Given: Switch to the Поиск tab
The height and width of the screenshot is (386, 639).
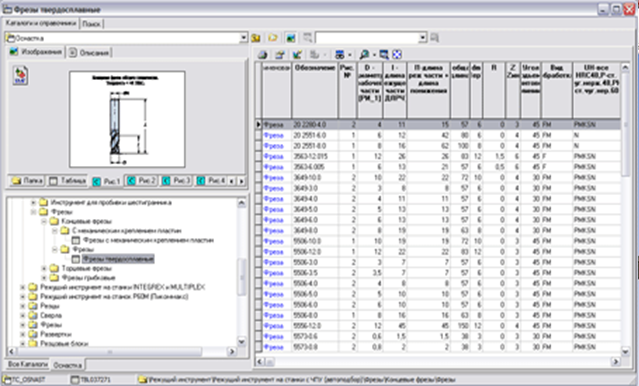Looking at the screenshot, I should pyautogui.click(x=91, y=24).
